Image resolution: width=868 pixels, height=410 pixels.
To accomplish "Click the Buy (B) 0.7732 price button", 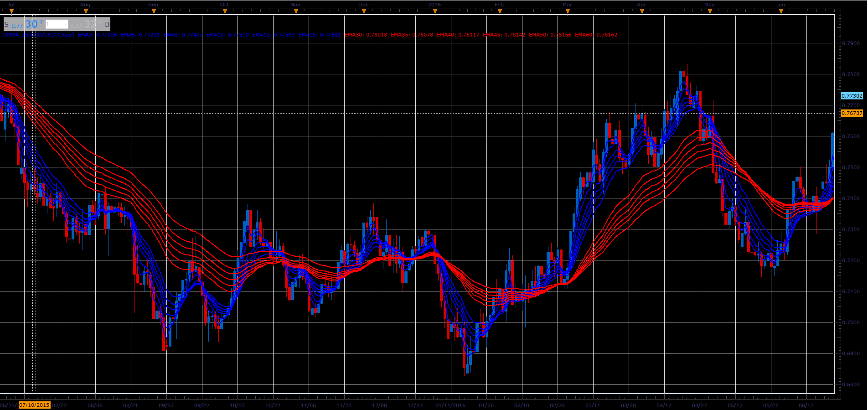I will 90,24.
